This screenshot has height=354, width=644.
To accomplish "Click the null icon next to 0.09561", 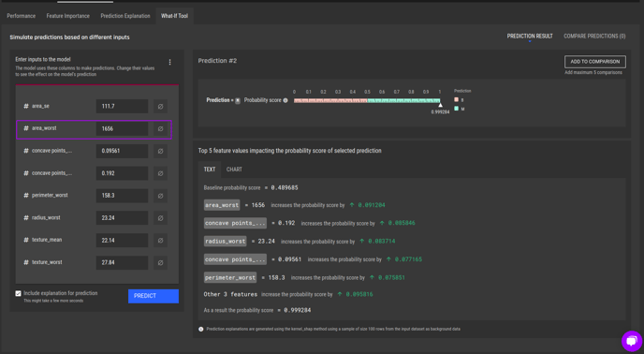I will tap(160, 151).
